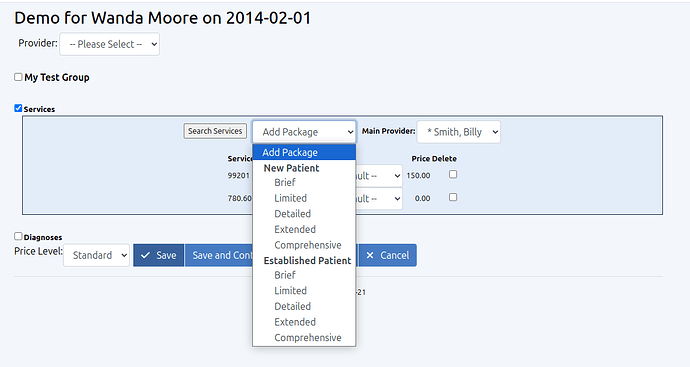Click the Save and Continue button
Screen dimensions: 690x367
219,255
